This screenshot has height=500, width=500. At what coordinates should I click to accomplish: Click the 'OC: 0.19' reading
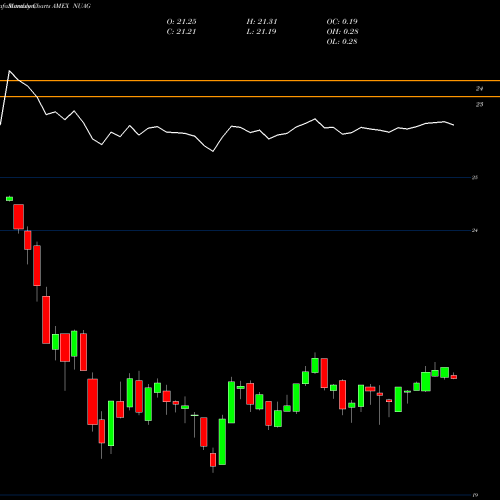pos(342,22)
